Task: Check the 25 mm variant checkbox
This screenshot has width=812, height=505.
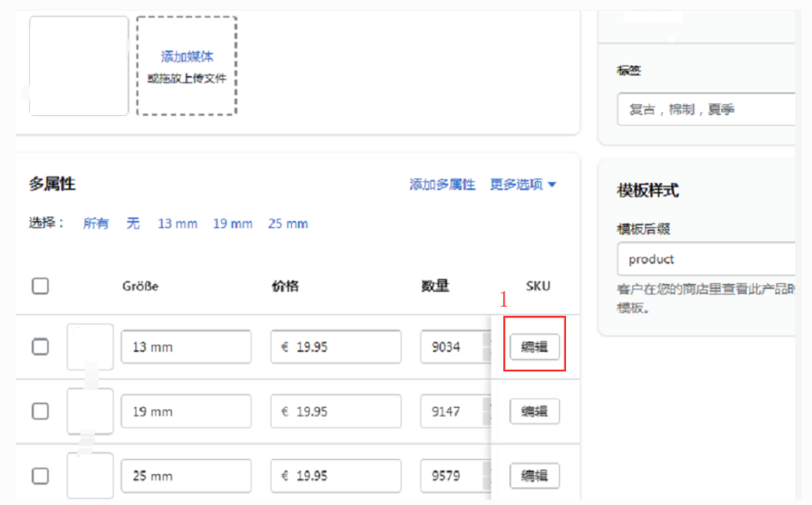Action: tap(41, 476)
